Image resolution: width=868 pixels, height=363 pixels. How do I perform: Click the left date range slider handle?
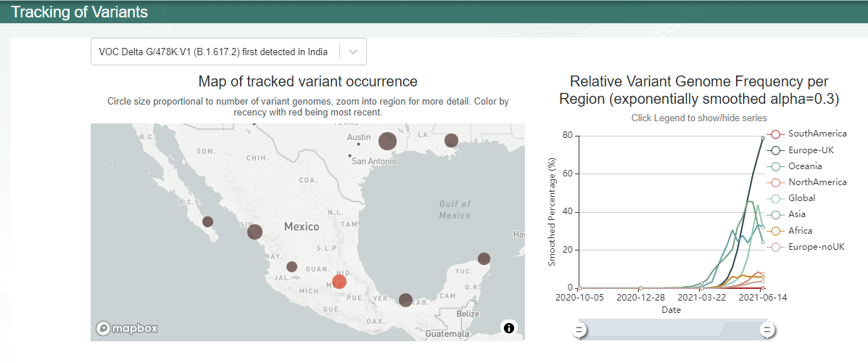coord(579,330)
